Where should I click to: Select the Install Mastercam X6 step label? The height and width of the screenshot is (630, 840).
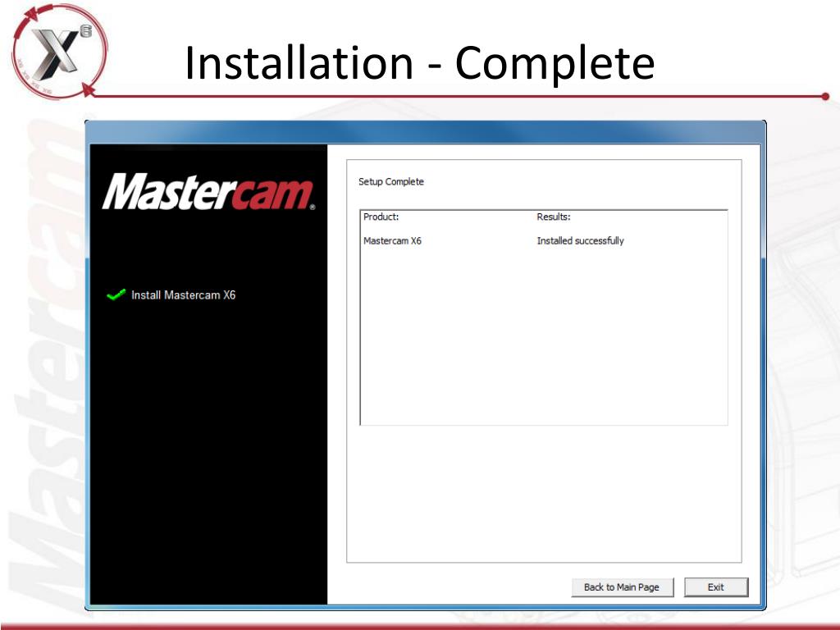click(x=183, y=295)
